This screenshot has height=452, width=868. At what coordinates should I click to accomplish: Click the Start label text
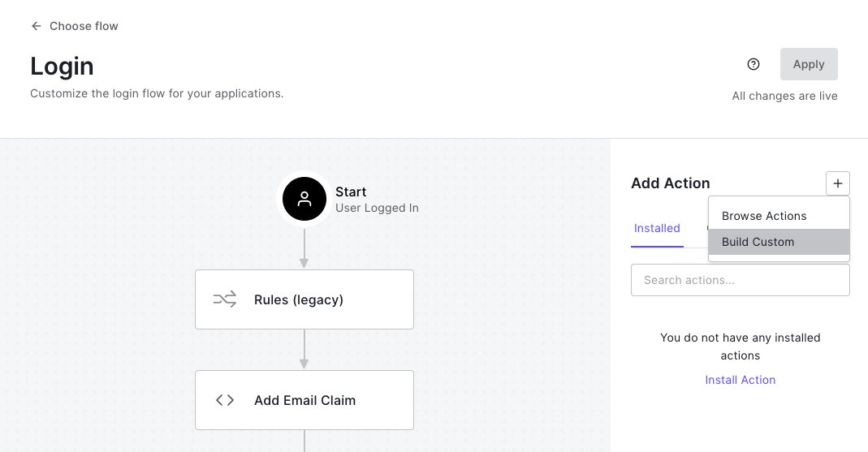coord(351,192)
